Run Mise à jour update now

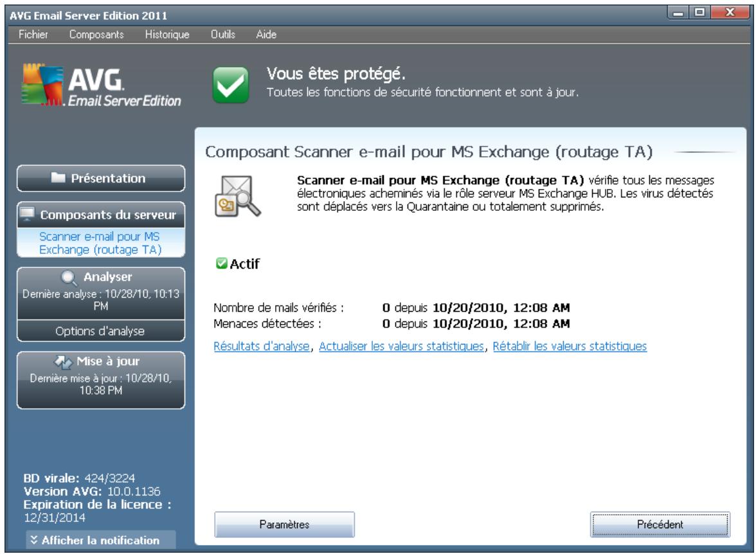101,380
